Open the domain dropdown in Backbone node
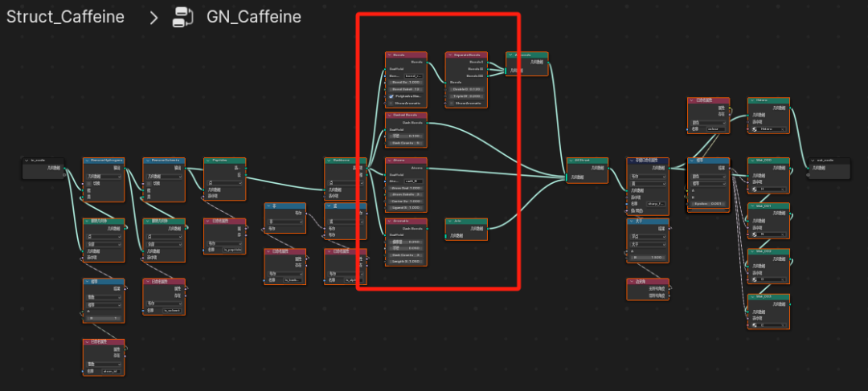 345,183
